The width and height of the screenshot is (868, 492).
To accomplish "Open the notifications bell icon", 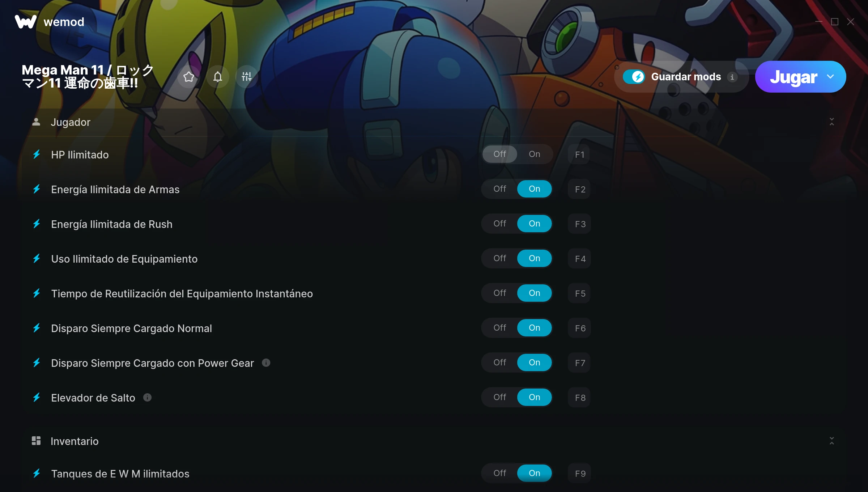I will pos(217,77).
